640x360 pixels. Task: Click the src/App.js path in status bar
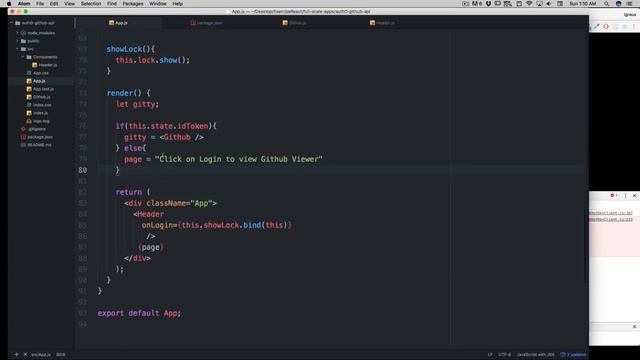41,354
